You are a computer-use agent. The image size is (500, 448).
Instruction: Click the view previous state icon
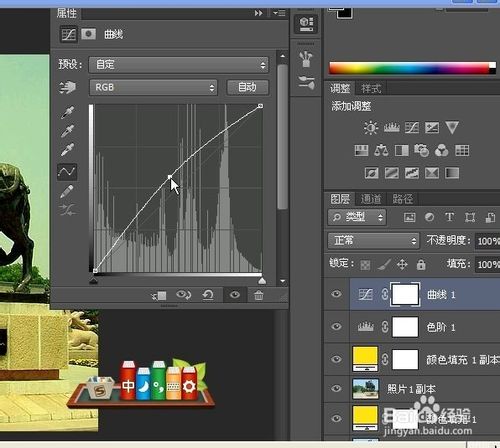[184, 295]
